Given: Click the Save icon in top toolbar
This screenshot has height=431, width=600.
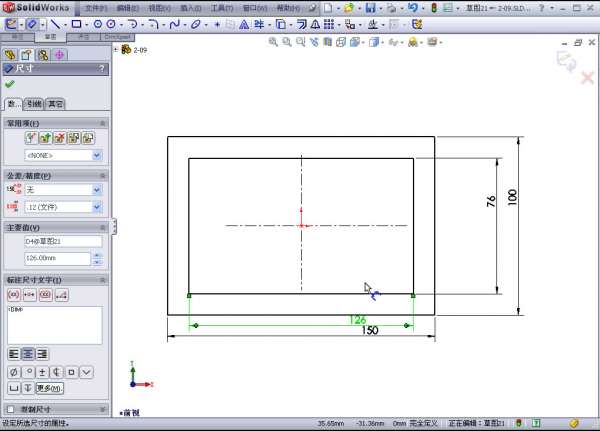Looking at the screenshot, I should click(x=371, y=8).
